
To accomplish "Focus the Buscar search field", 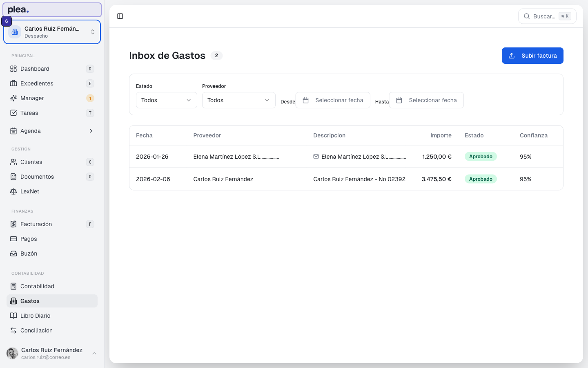I will (547, 16).
